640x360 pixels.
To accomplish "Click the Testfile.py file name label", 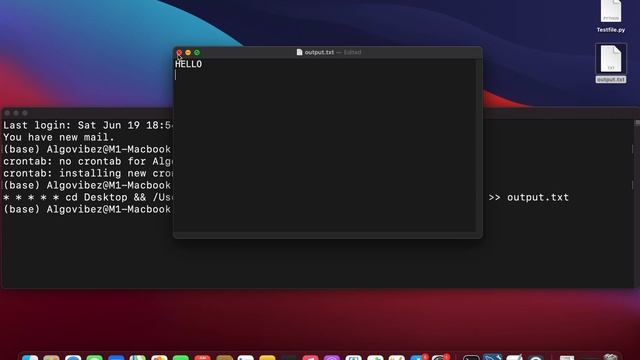I will click(x=611, y=30).
